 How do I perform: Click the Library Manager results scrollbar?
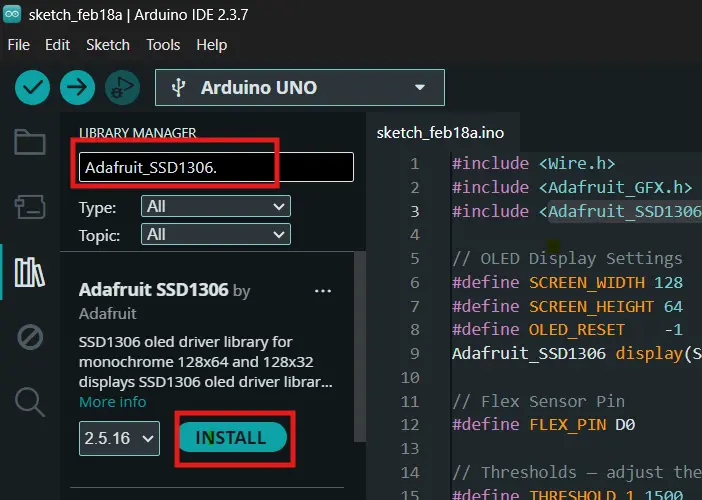tap(360, 347)
